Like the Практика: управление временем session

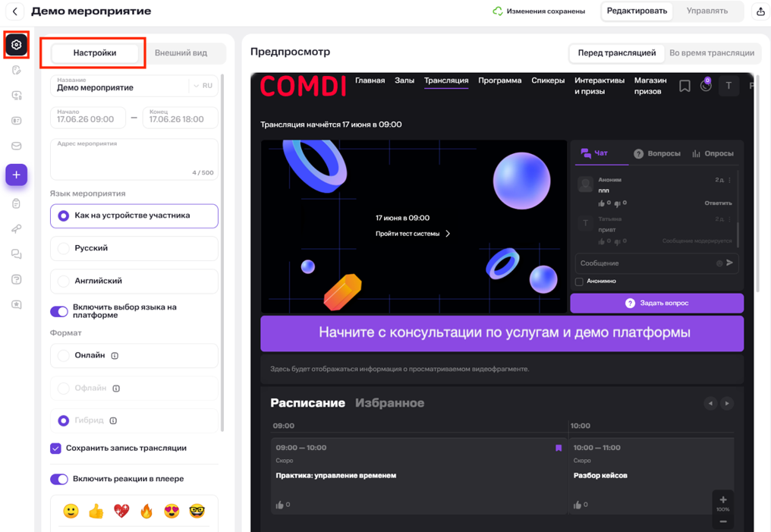click(x=280, y=505)
